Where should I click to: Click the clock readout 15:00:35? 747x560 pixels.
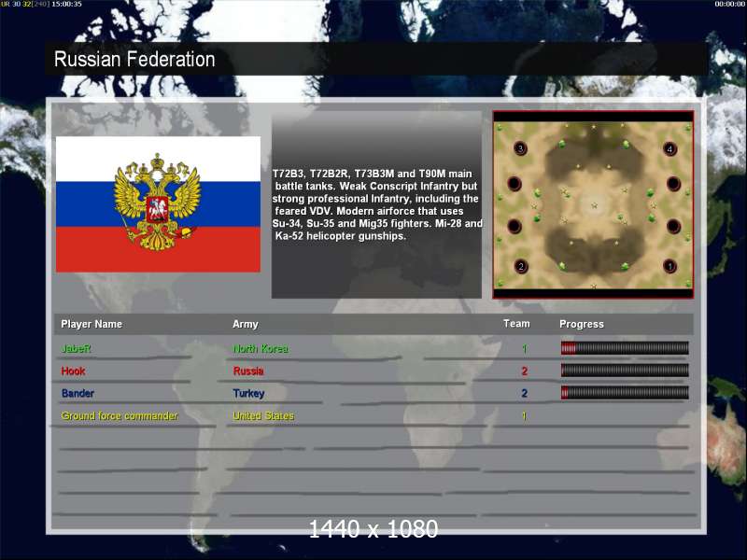pyautogui.click(x=66, y=4)
